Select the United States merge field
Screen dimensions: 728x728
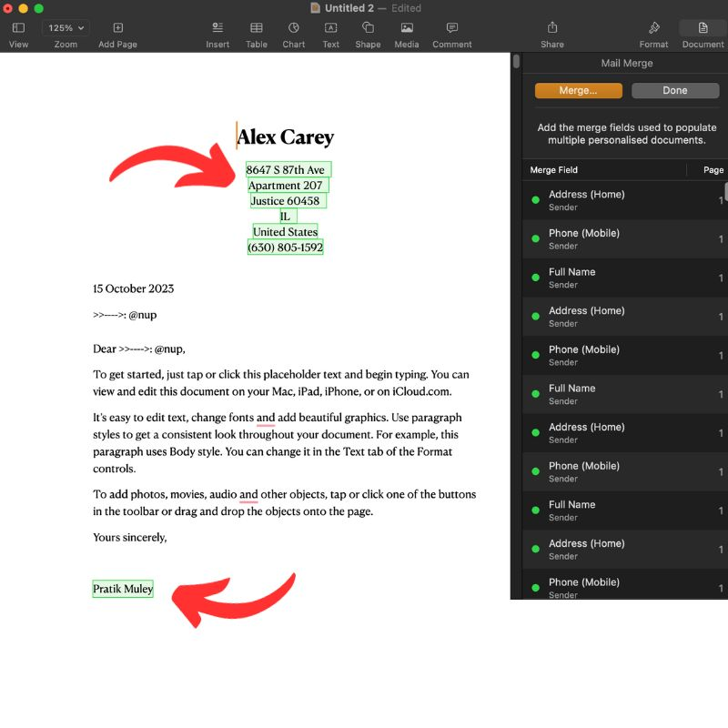tap(285, 231)
